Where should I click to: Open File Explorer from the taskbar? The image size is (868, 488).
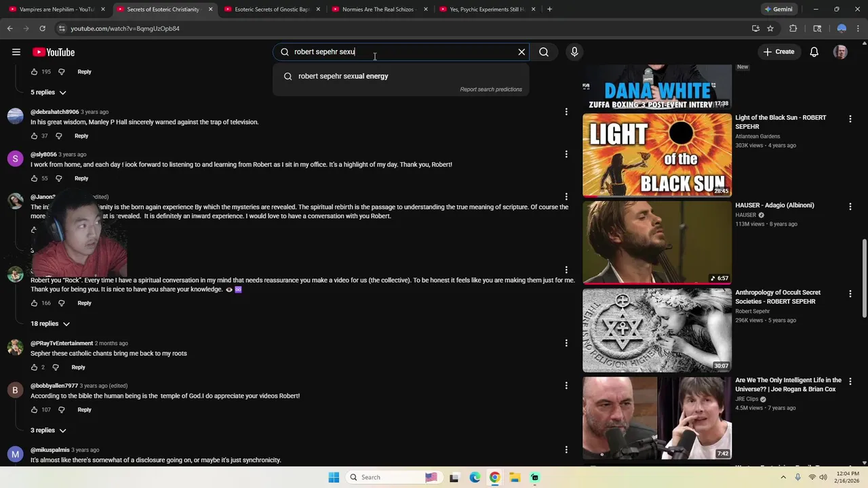(x=515, y=477)
